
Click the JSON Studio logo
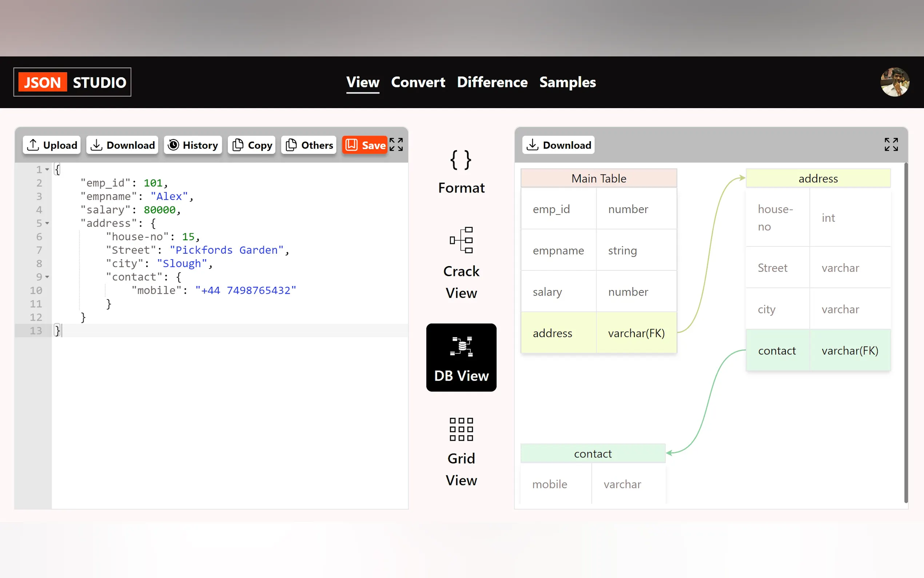click(x=72, y=82)
